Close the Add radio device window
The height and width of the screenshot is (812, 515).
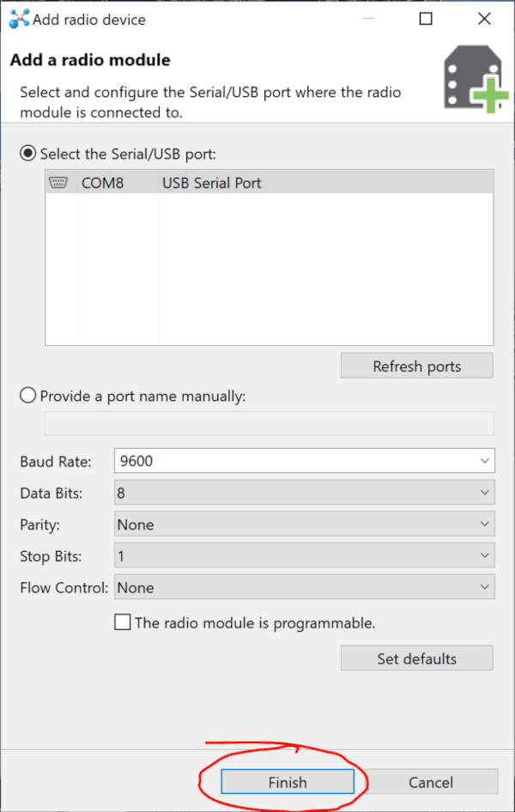pos(484,19)
